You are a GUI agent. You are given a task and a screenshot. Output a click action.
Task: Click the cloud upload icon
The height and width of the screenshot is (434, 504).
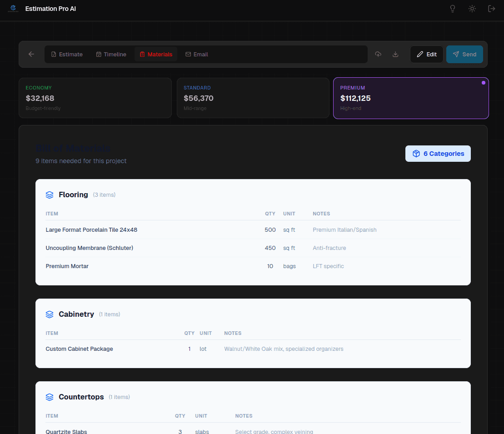coord(378,54)
